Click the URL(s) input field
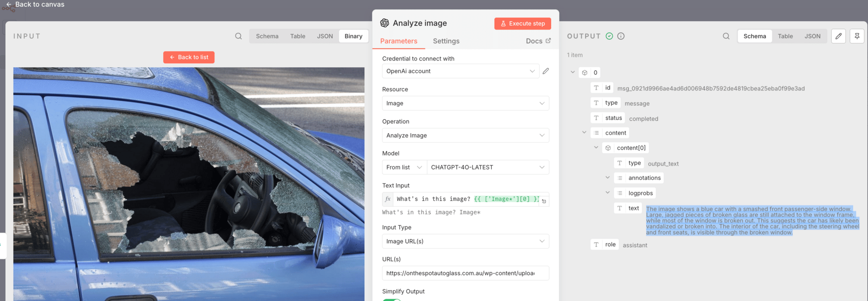 click(466, 273)
